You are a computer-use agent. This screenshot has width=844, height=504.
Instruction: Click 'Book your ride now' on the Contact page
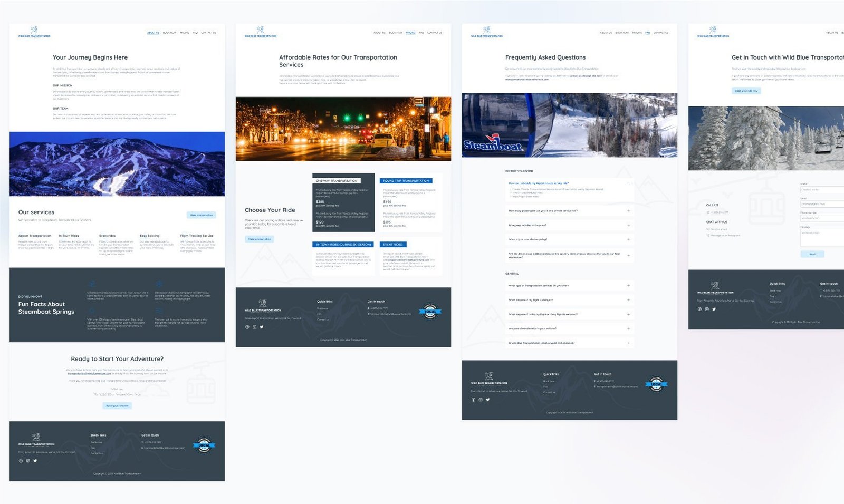pyautogui.click(x=746, y=91)
